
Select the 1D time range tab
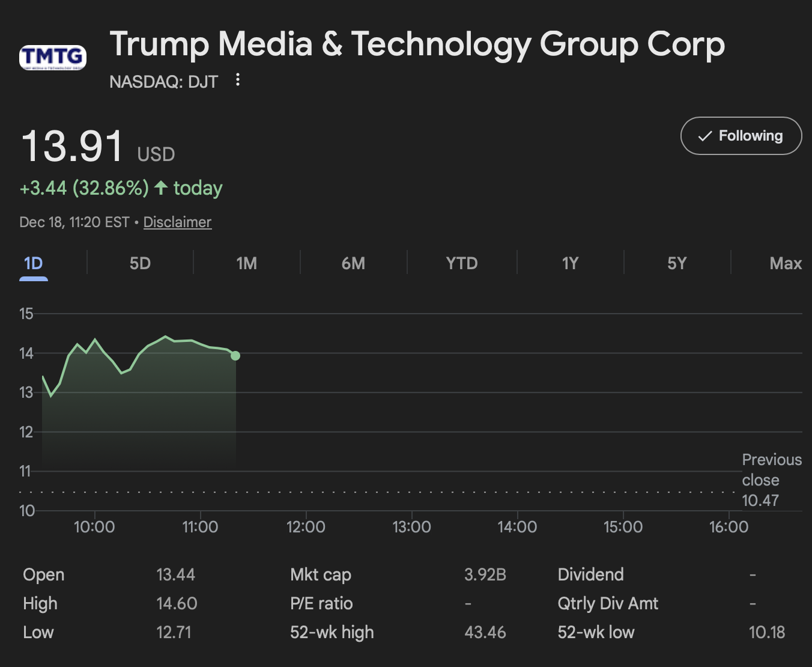34,263
